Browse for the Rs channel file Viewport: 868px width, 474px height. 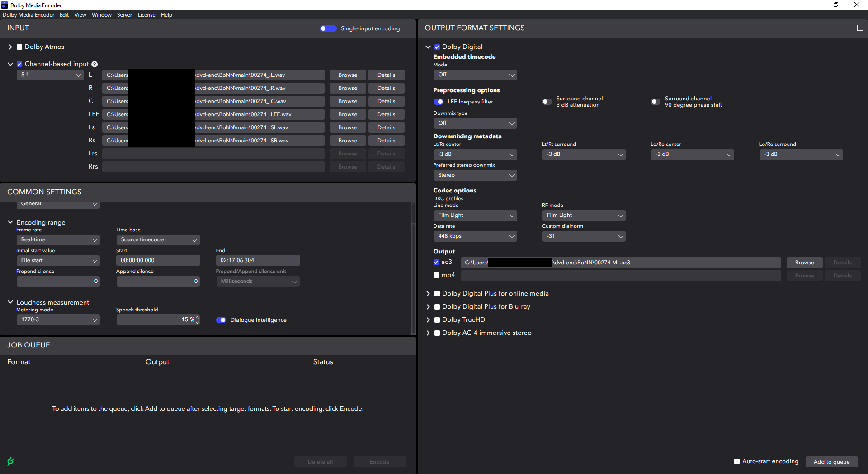pyautogui.click(x=348, y=141)
